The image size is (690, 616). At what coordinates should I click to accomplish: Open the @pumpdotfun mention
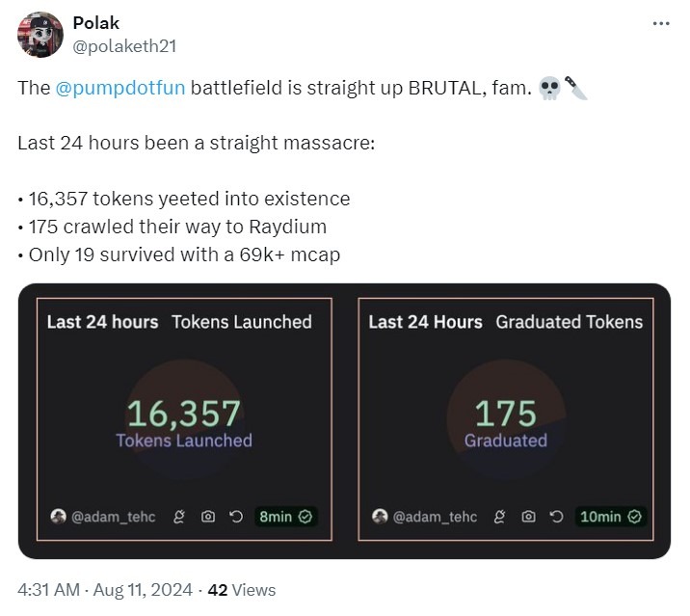pyautogui.click(x=120, y=89)
